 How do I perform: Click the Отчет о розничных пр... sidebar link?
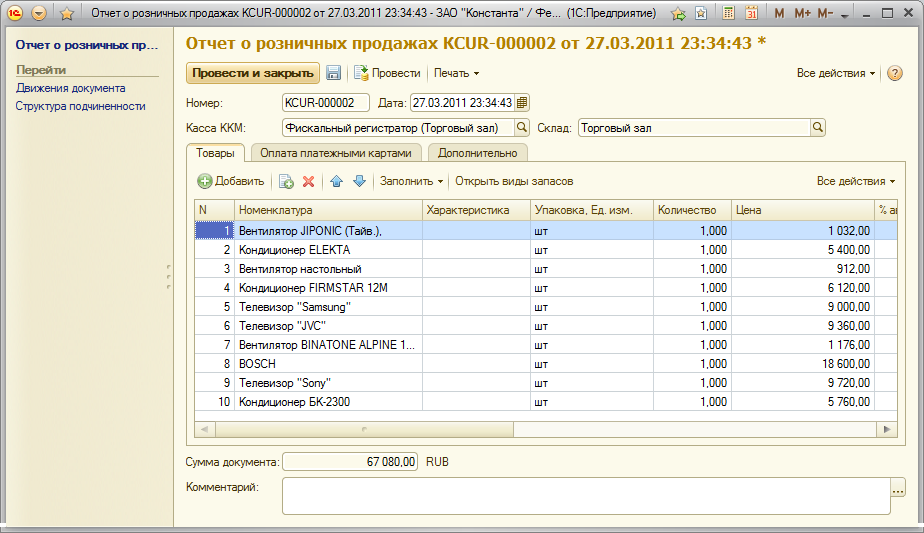click(x=87, y=45)
